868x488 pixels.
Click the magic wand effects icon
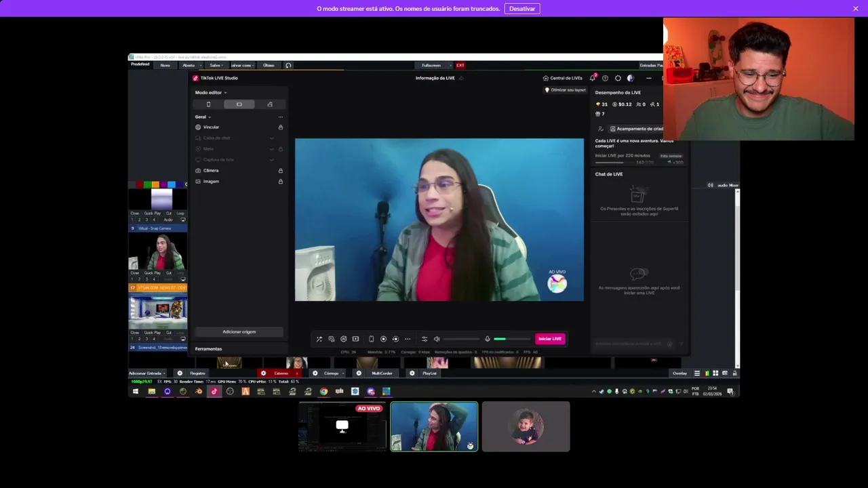point(319,339)
